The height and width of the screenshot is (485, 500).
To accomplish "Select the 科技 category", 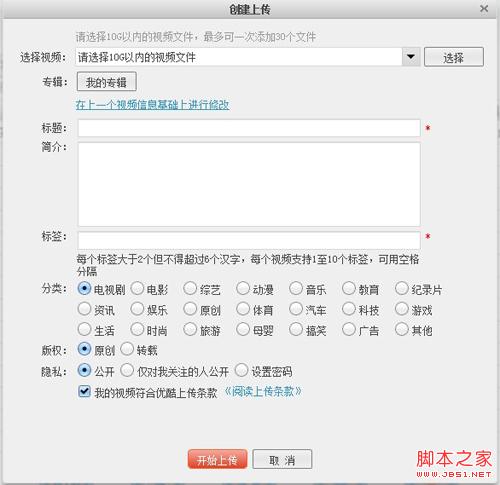I will [349, 309].
